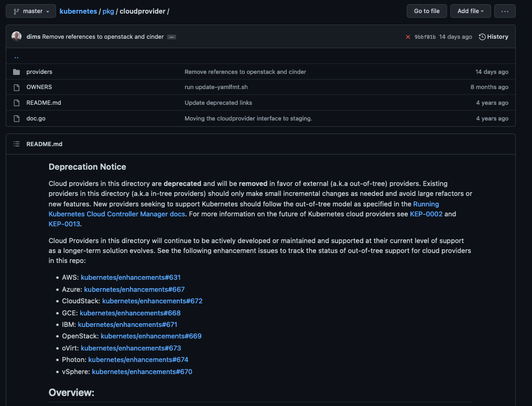Expand commit description ellipsis button
532x406 pixels.
point(172,37)
